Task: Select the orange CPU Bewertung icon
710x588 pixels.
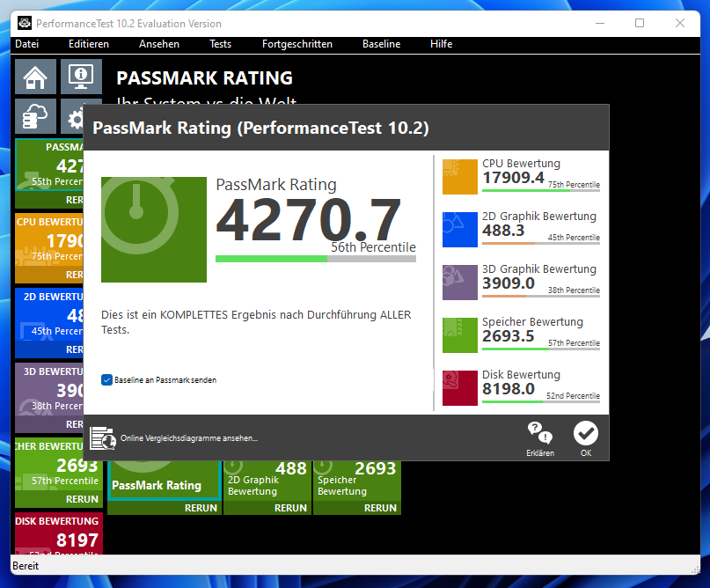Action: click(x=458, y=177)
